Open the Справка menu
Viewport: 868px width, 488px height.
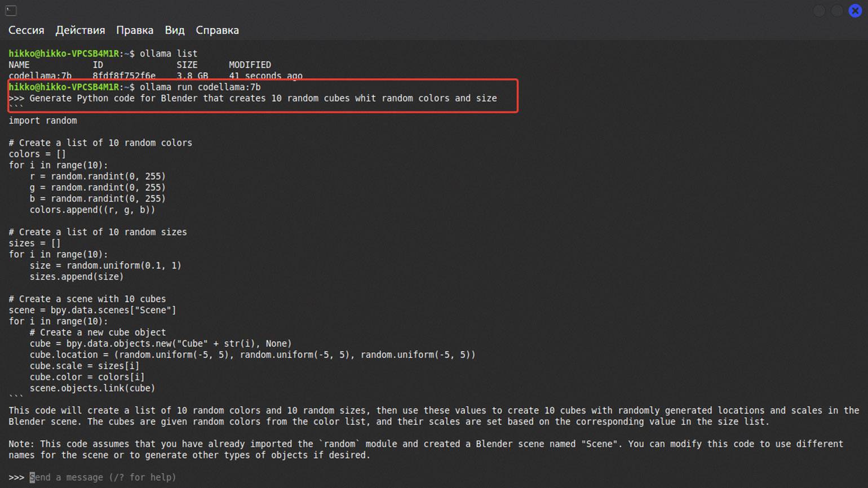click(x=217, y=30)
